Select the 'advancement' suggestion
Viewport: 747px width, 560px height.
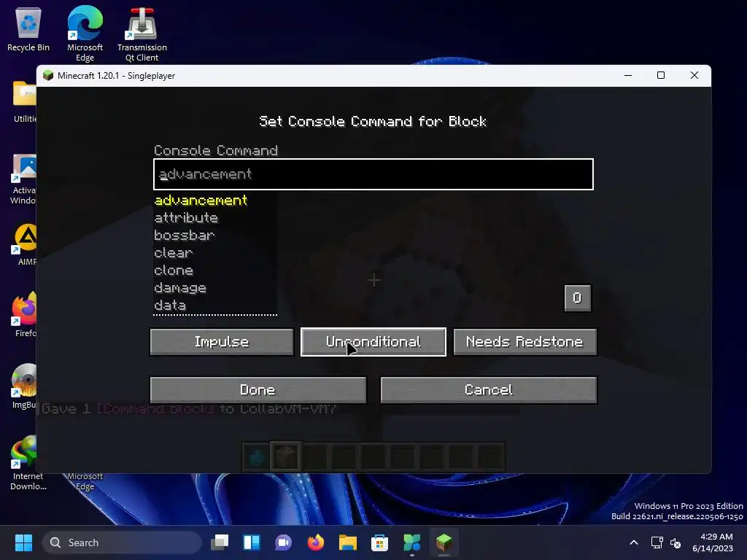click(x=201, y=201)
